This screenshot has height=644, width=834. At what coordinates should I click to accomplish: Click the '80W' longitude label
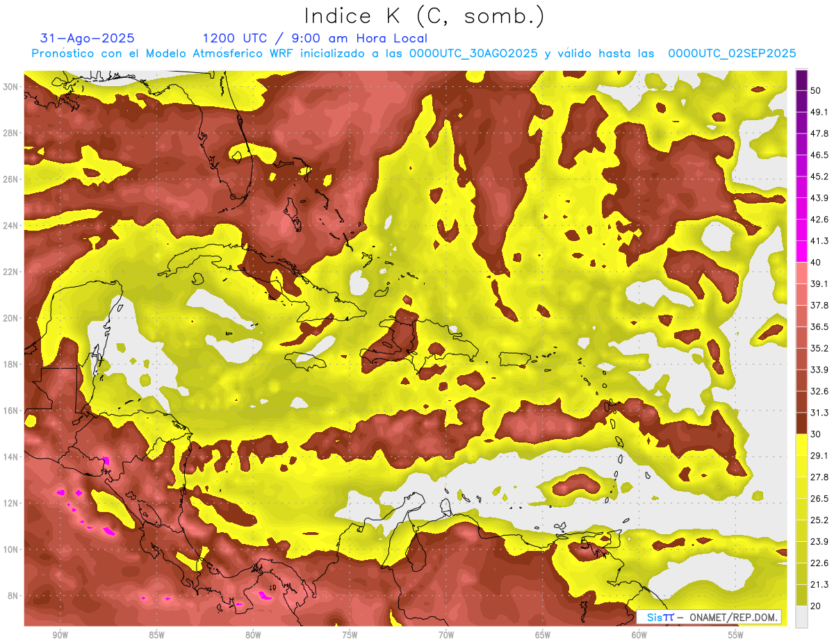[253, 635]
